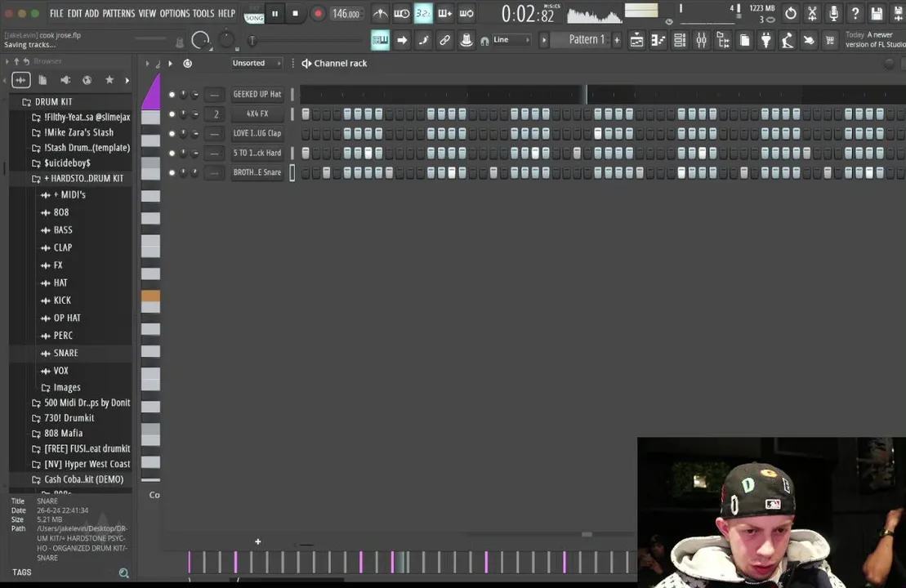Click the 146.000 tempo field
The height and width of the screenshot is (588, 906).
pyautogui.click(x=346, y=13)
